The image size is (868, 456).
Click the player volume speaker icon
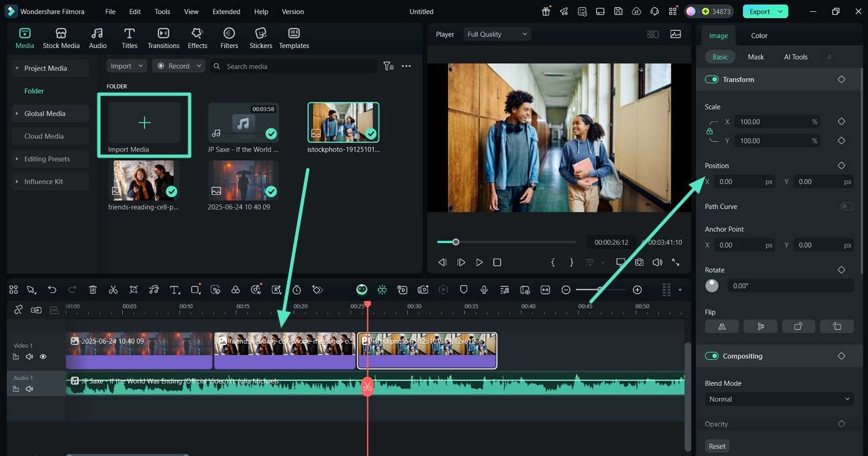(657, 262)
